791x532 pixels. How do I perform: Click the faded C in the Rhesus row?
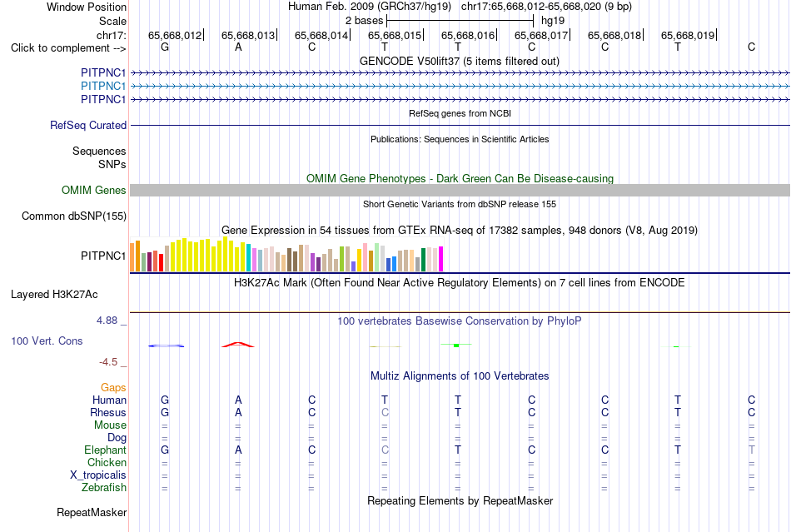pyautogui.click(x=385, y=412)
